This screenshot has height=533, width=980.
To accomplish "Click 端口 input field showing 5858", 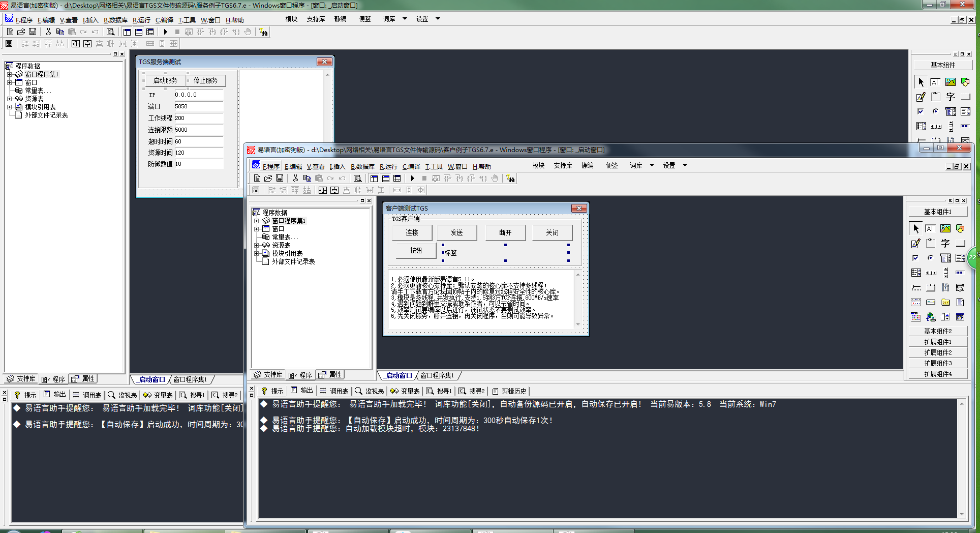I will [x=199, y=106].
